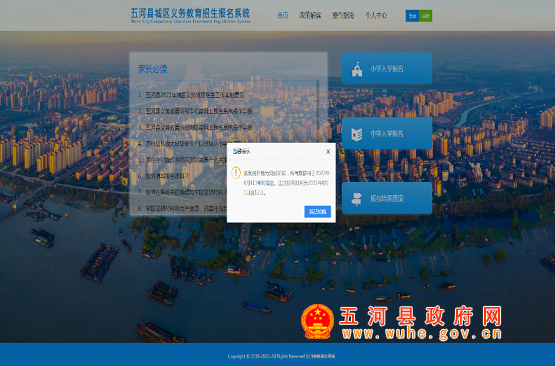The height and width of the screenshot is (366, 555).
Task: Click the green 注册 button in header
Action: pos(425,16)
